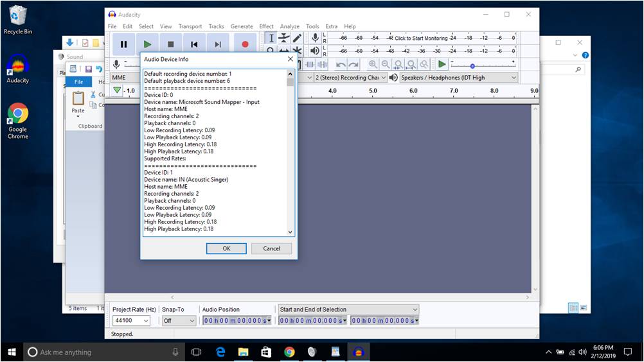Click the Windows Start button
The width and height of the screenshot is (644, 362).
[12, 352]
